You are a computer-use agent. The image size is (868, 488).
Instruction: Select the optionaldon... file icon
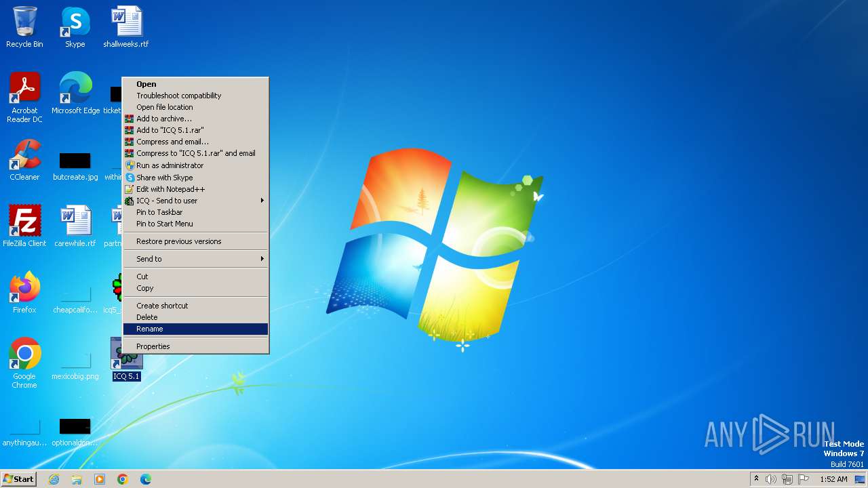tap(75, 432)
